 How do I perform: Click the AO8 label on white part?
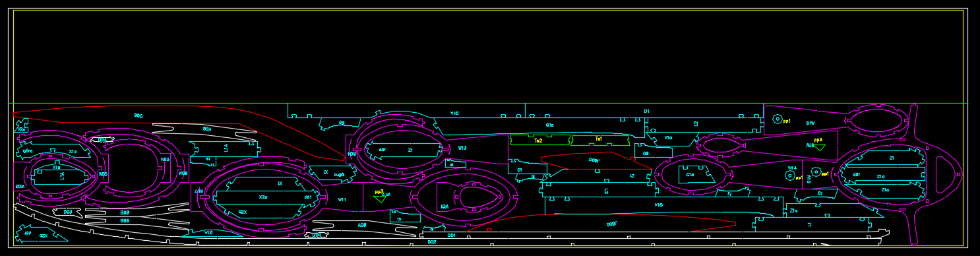(x=362, y=226)
